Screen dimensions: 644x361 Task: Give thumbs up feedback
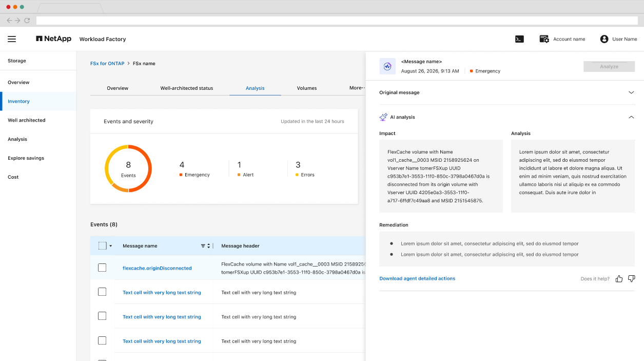point(619,278)
